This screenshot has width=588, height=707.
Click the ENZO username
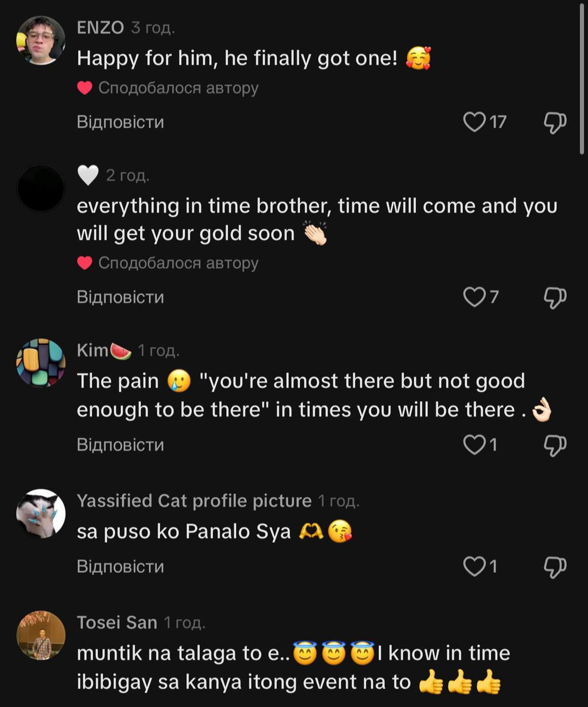[100, 27]
